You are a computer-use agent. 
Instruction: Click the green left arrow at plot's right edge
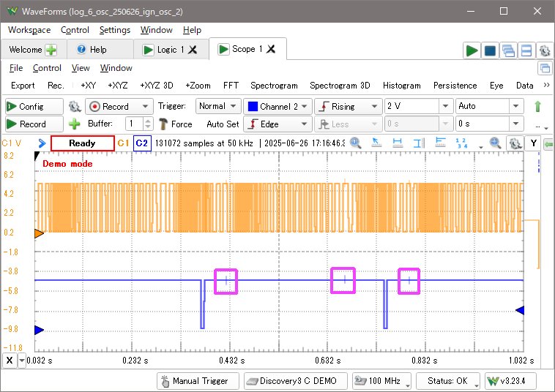(x=548, y=144)
